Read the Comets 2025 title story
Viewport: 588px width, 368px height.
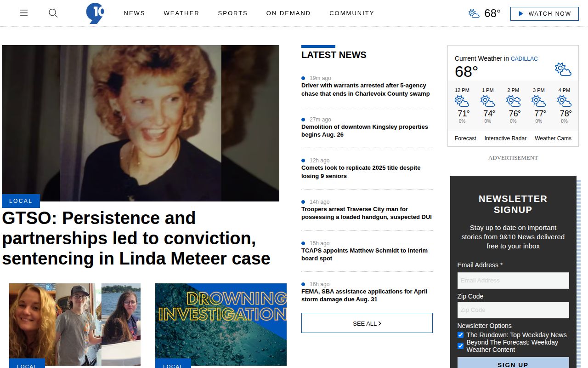click(361, 172)
